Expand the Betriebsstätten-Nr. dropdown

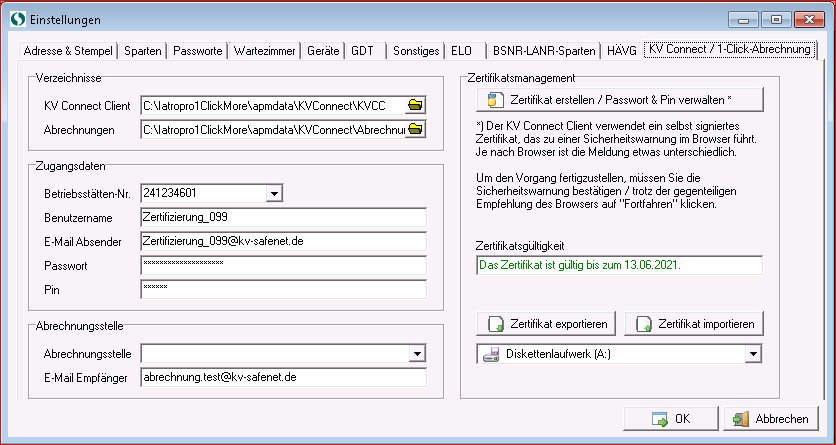(274, 193)
